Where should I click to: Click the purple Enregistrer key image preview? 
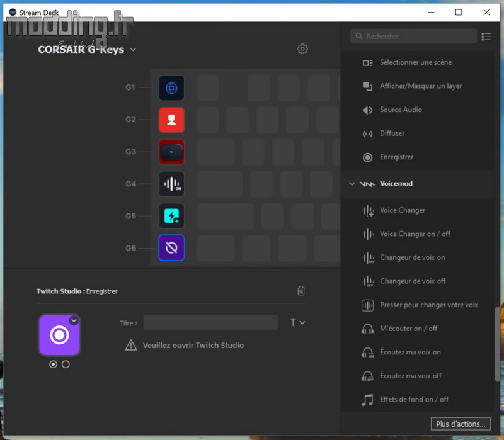[59, 335]
